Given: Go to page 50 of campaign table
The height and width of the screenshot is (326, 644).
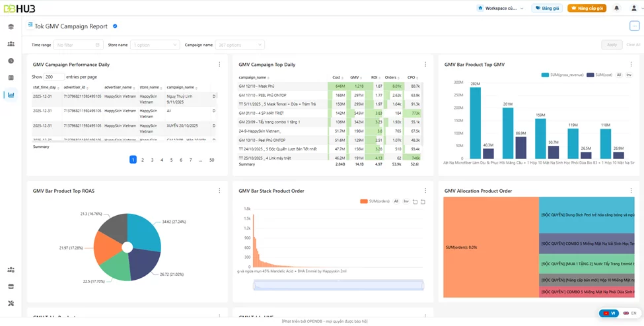Looking at the screenshot, I should [211, 160].
